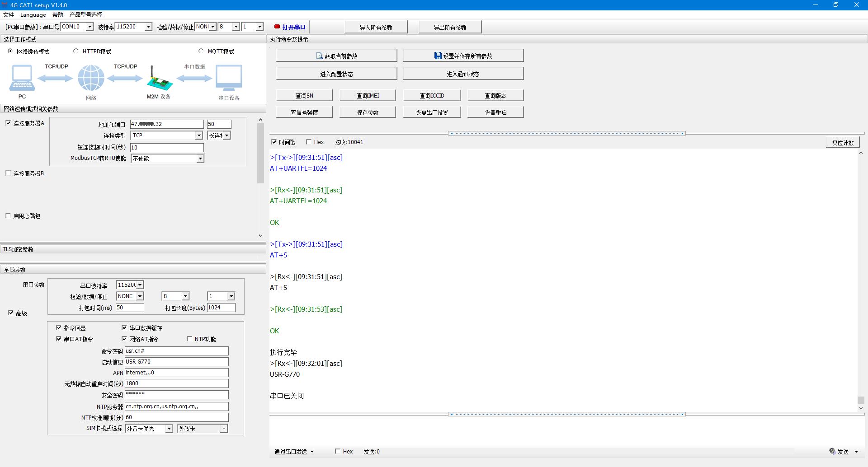This screenshot has height=467, width=868.
Task: Open the SIM card mode selection dropdown
Action: pyautogui.click(x=169, y=429)
